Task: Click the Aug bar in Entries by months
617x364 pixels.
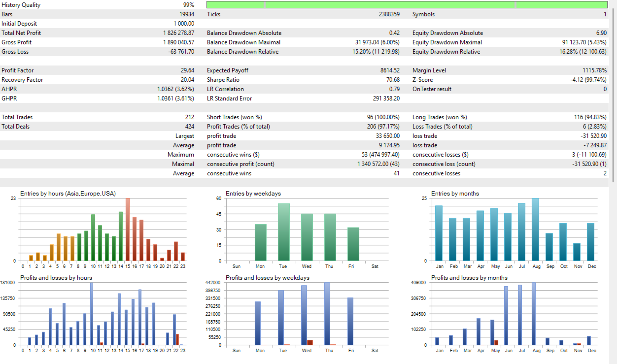Action: (x=535, y=229)
